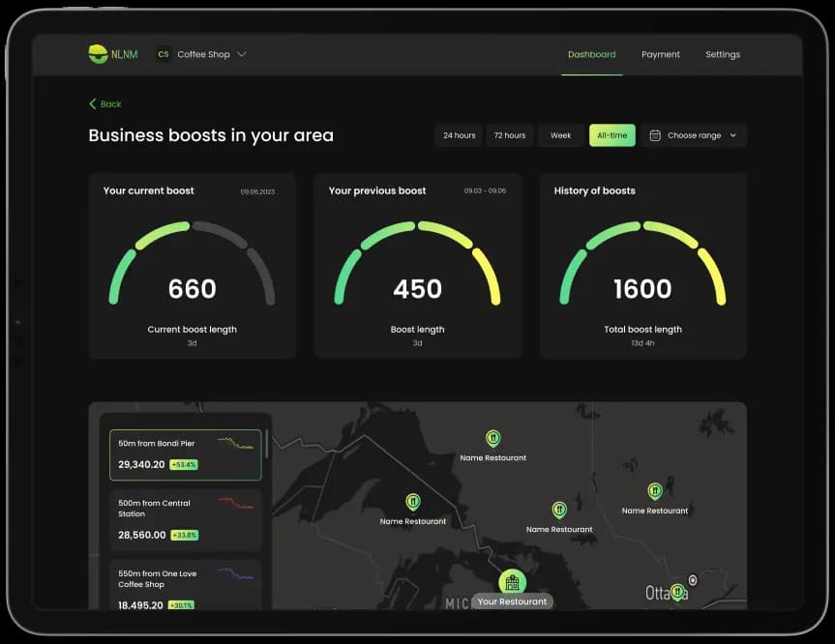Click the northernmost Name Restaurant map pin
This screenshot has height=644, width=835.
pos(492,439)
